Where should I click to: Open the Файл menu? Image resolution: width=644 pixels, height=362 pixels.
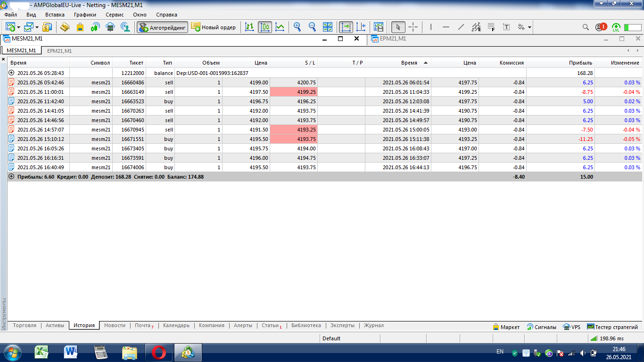[x=10, y=15]
